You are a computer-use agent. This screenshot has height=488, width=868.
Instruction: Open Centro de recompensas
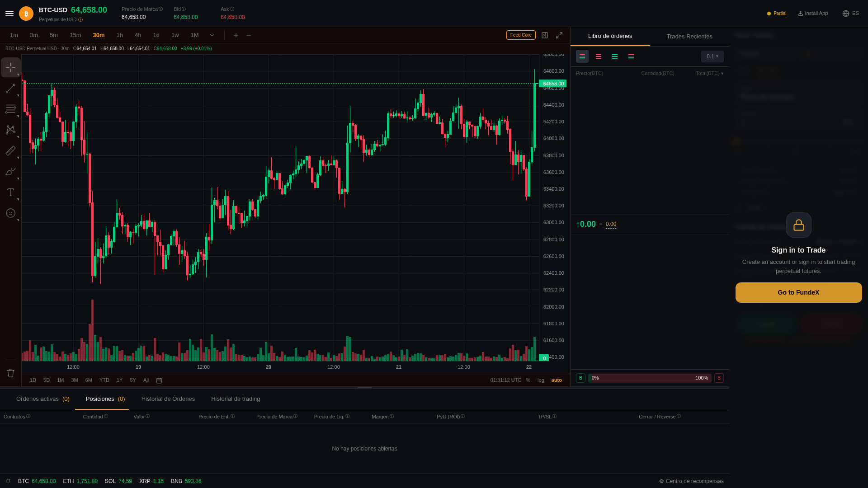691,481
